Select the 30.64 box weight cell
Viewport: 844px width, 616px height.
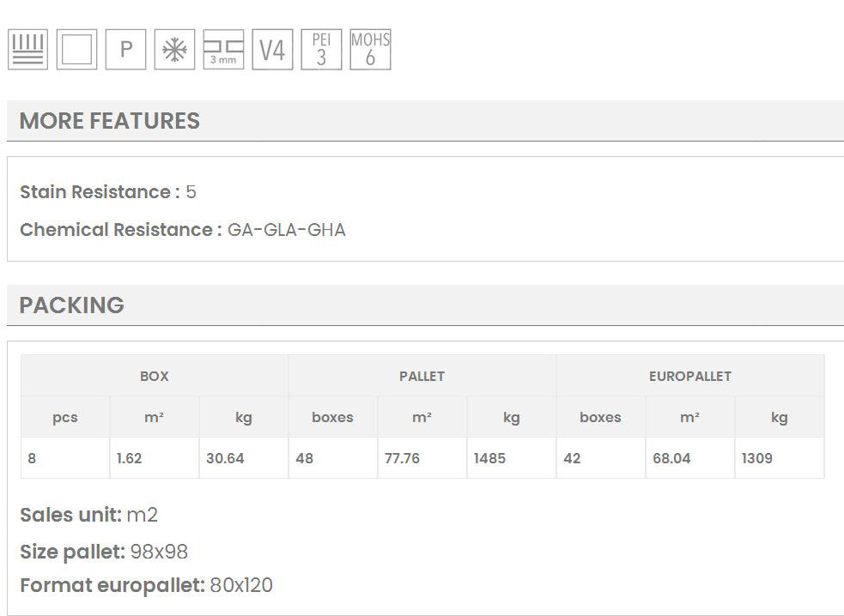click(225, 458)
